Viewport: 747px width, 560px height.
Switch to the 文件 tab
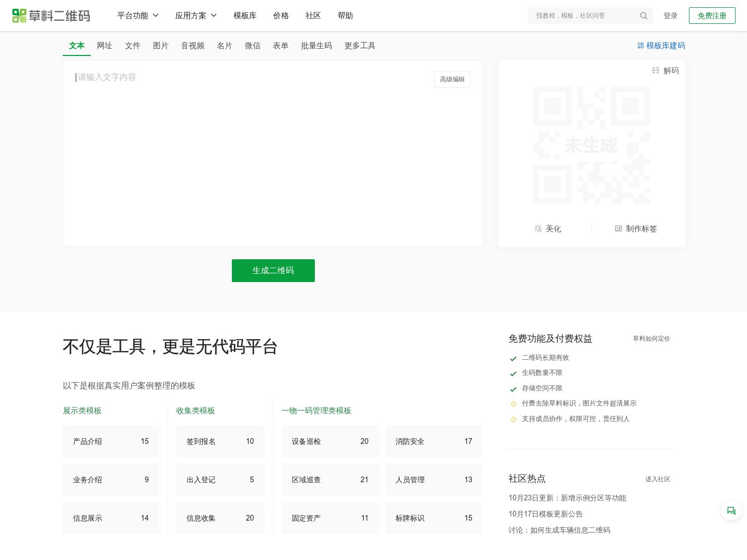[x=133, y=46]
